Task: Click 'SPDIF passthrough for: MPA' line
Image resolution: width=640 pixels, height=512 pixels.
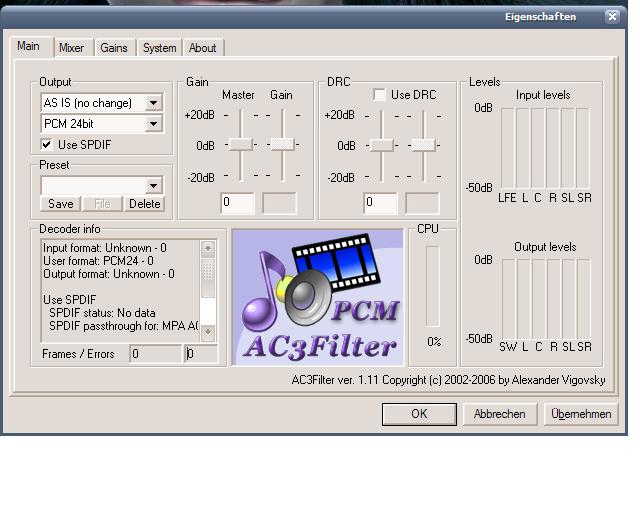Action: pyautogui.click(x=124, y=326)
